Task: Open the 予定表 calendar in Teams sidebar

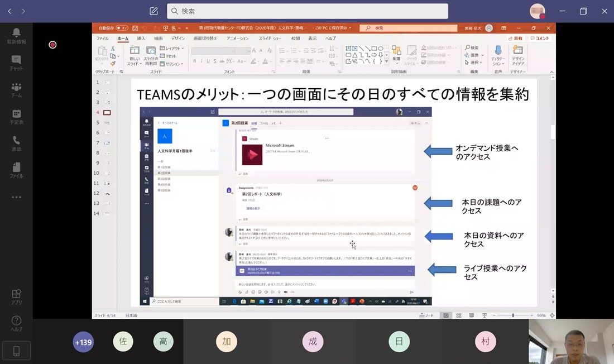Action: pyautogui.click(x=16, y=117)
